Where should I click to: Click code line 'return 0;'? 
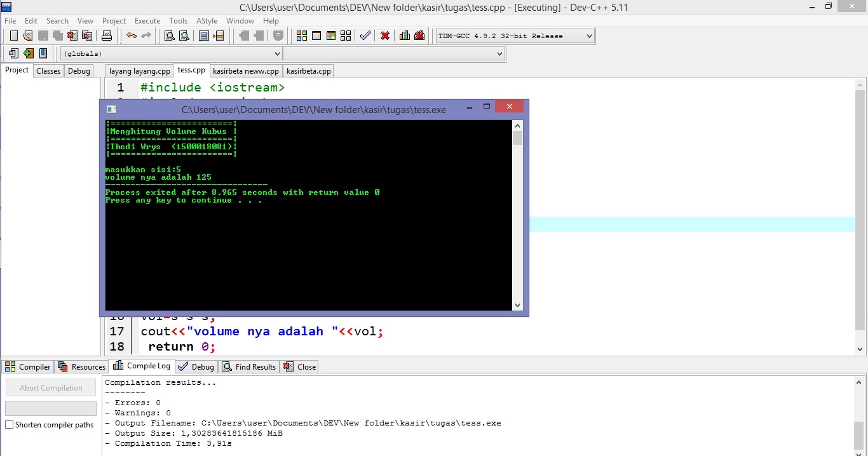pyautogui.click(x=182, y=347)
